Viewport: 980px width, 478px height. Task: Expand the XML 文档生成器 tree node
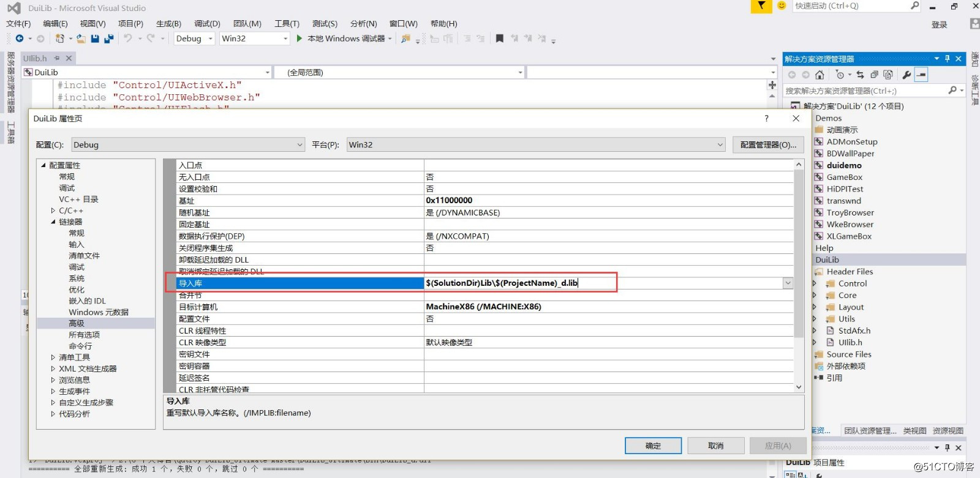53,368
